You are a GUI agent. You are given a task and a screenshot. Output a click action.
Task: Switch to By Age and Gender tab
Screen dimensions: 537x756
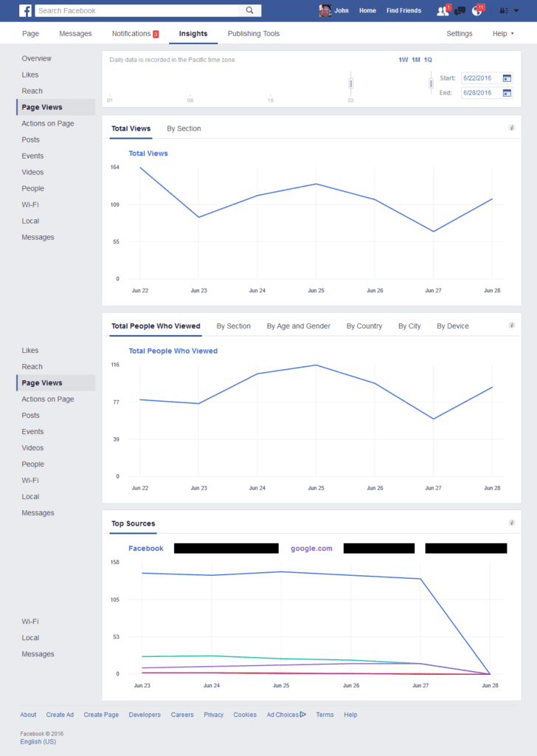pyautogui.click(x=298, y=326)
